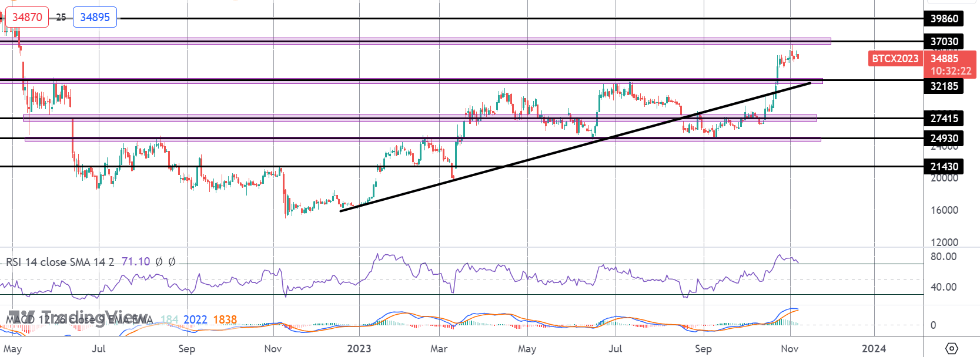This screenshot has width=980, height=357.
Task: Click the bar countdown 10:32:22
Action: (951, 71)
